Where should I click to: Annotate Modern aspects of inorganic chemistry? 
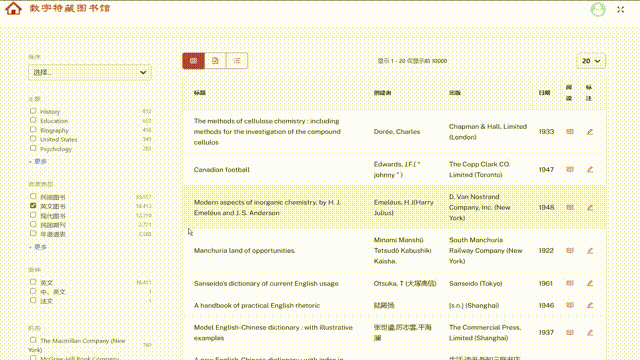click(590, 207)
